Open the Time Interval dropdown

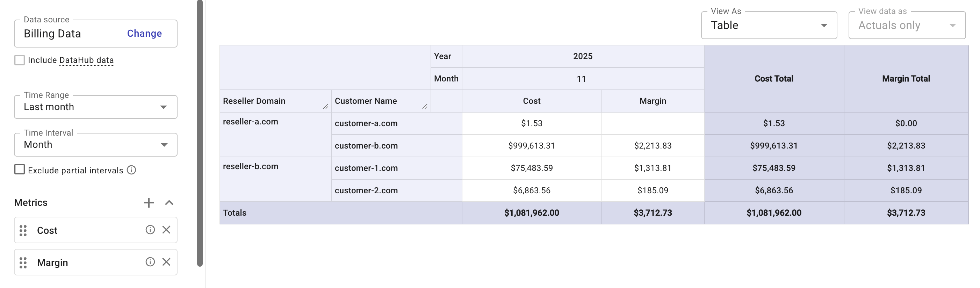coord(96,145)
